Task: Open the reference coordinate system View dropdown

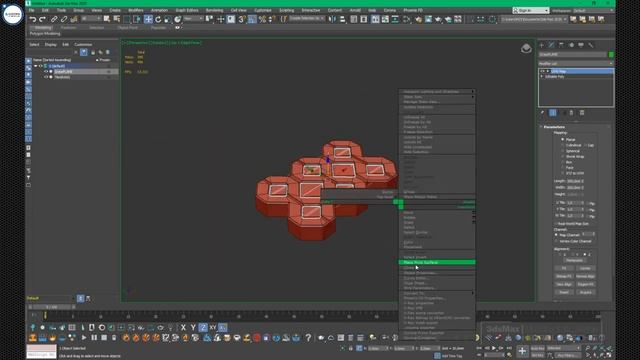Action: [193, 19]
